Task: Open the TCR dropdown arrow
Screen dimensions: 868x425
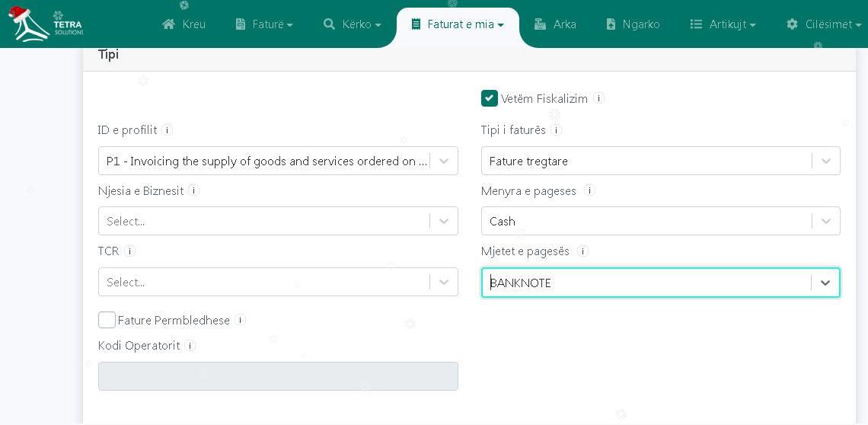Action: (444, 282)
